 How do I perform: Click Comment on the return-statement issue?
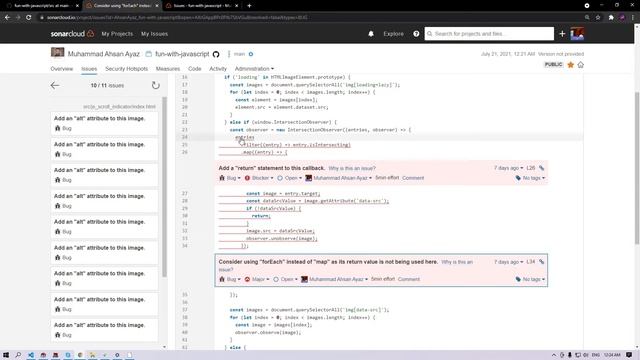click(413, 178)
